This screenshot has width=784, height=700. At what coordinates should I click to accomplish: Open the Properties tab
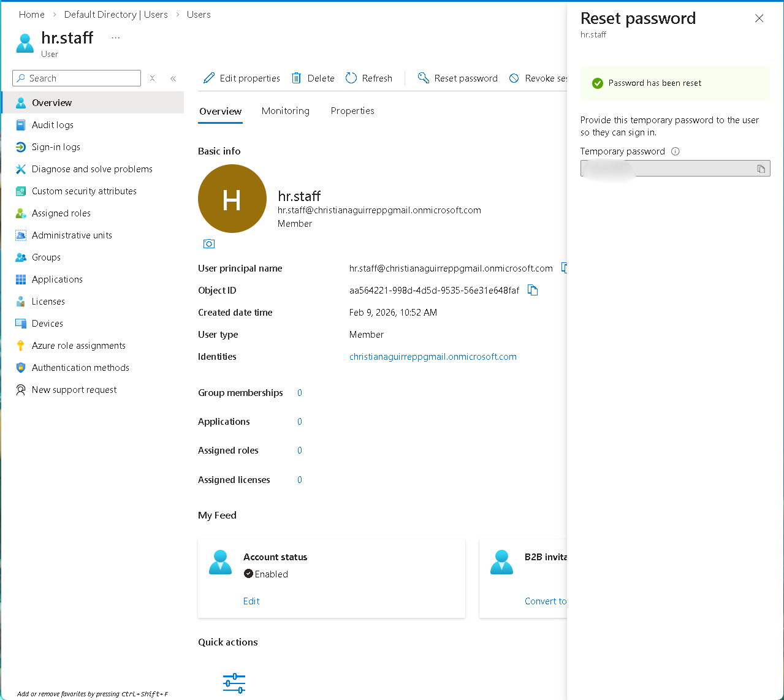pyautogui.click(x=352, y=111)
